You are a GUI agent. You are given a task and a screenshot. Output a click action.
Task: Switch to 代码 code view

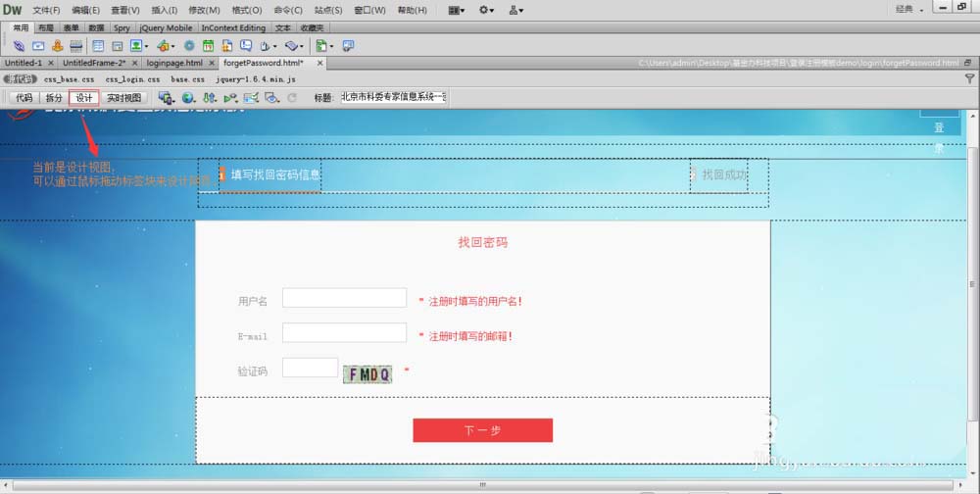point(24,98)
